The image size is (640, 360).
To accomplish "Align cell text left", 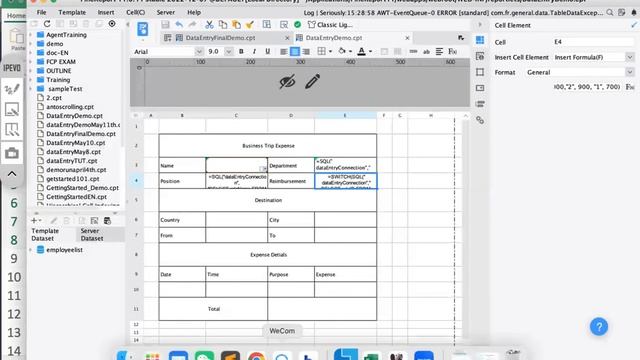I will (284, 51).
